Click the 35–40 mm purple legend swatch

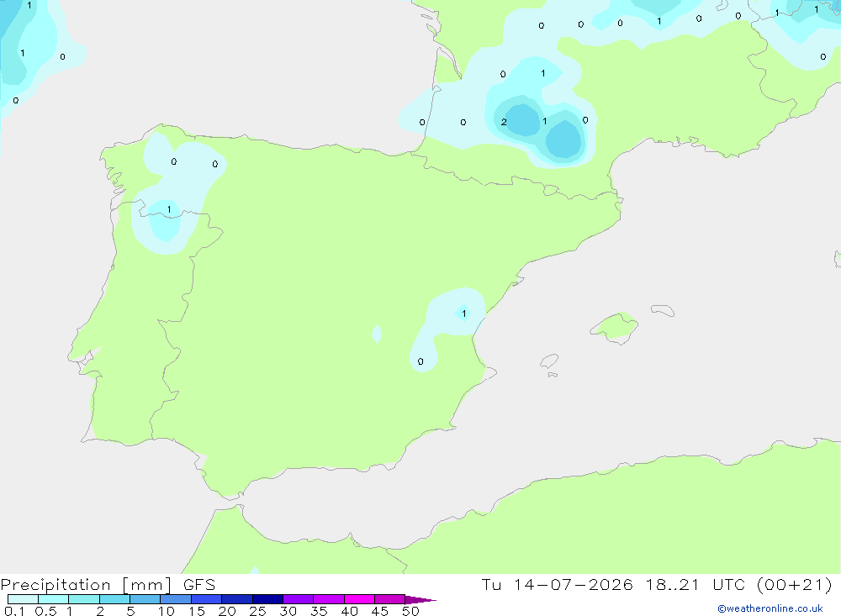point(329,599)
